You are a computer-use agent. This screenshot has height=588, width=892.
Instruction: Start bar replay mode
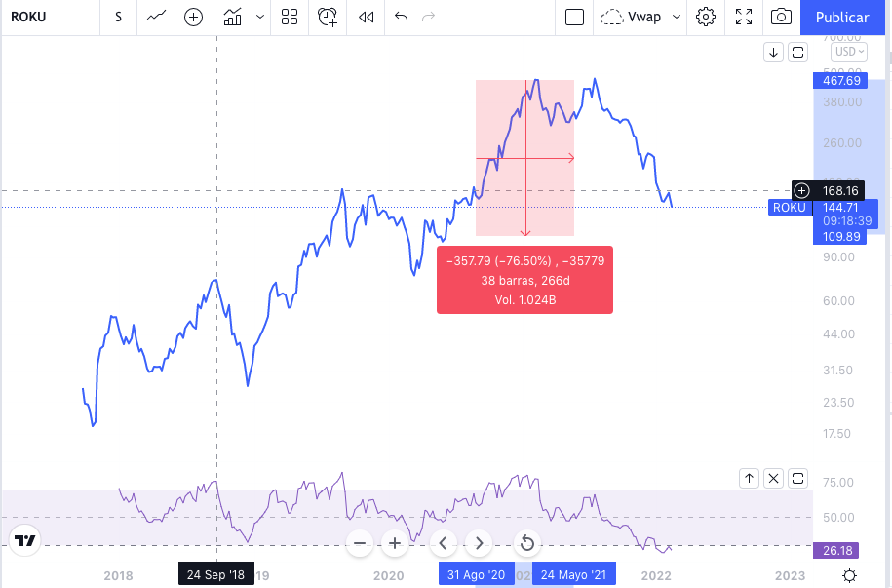click(367, 17)
